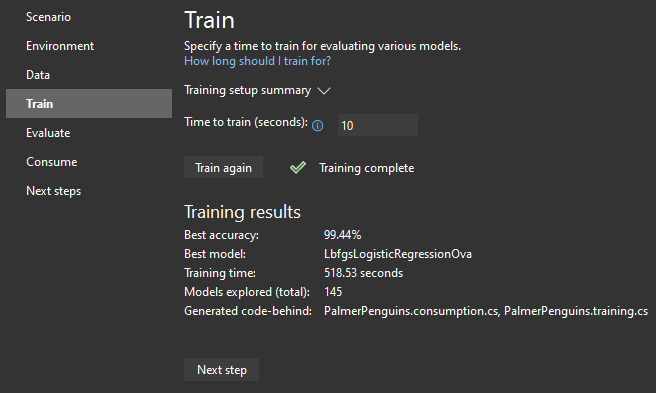
Task: Open How long should I train for link
Action: (257, 61)
